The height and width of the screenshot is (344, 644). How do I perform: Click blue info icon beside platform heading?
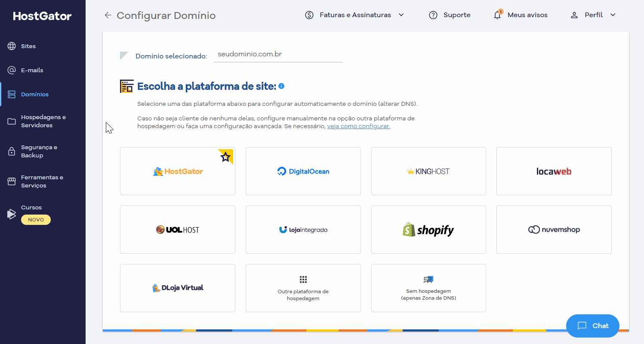tap(281, 86)
